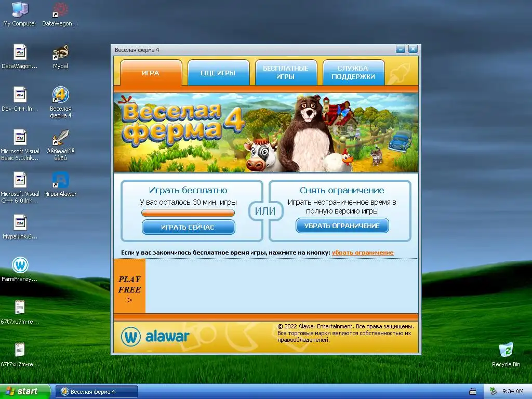Click the rocket icon right of the tabs
Image resolution: width=532 pixels, height=399 pixels.
[400, 73]
